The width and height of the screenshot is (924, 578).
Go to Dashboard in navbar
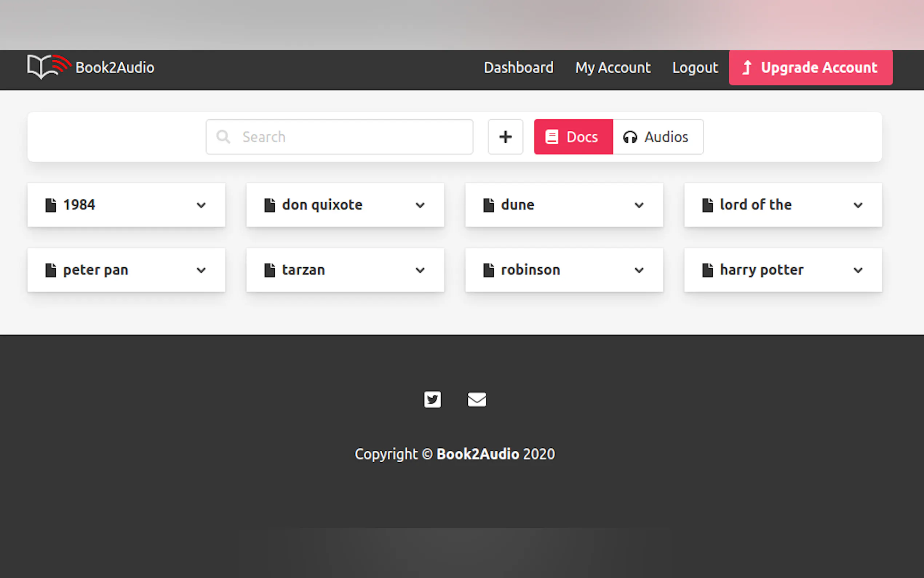coord(518,68)
